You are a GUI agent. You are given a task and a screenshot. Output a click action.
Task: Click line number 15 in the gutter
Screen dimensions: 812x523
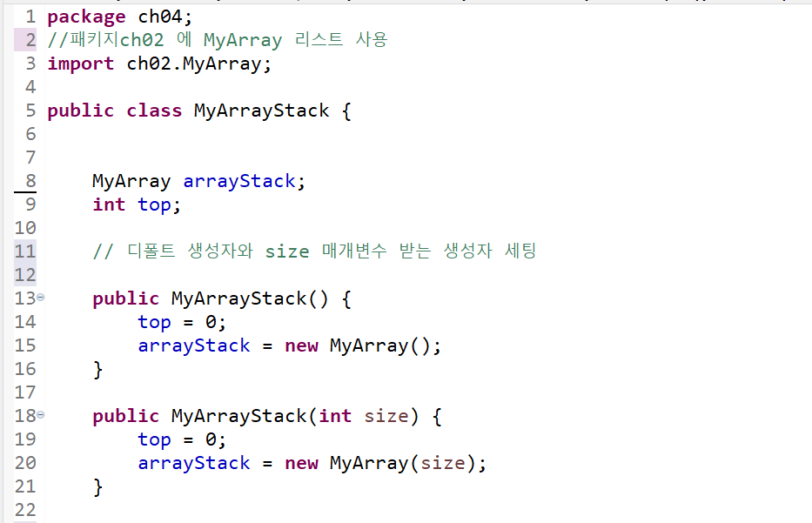(25, 345)
